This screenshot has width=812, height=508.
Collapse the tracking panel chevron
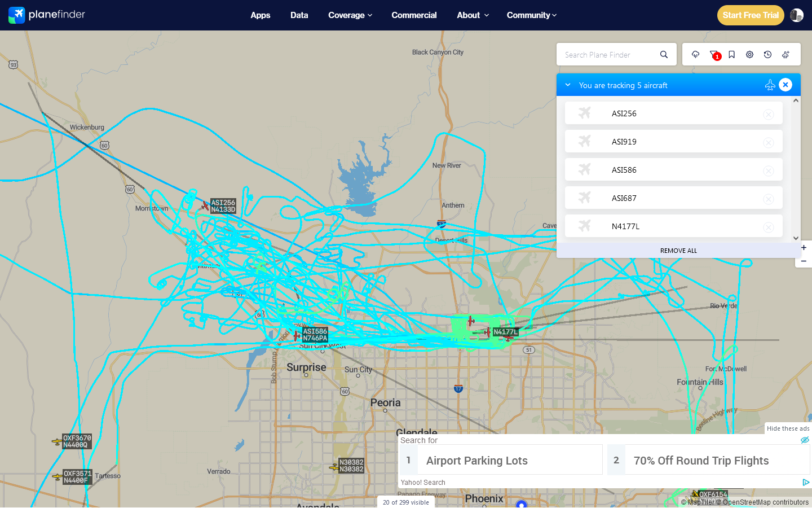567,85
